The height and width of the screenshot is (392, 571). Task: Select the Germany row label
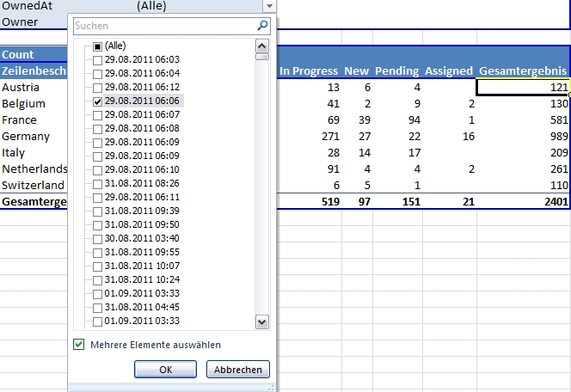pyautogui.click(x=26, y=137)
